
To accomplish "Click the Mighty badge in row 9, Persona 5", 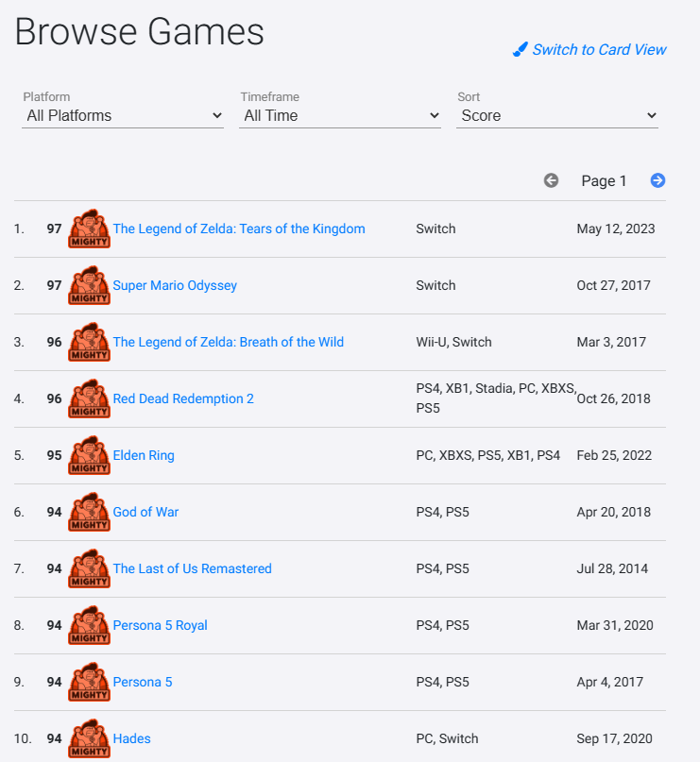I will 90,682.
